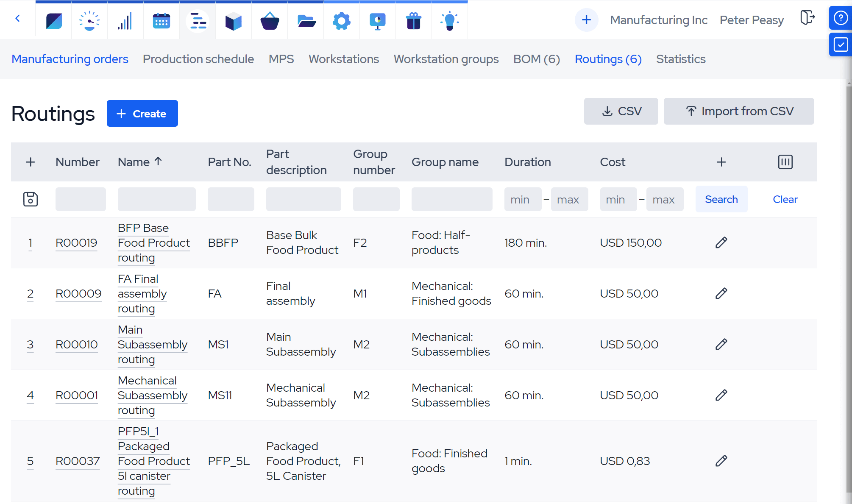852x504 pixels.
Task: Click the Duration min filter field
Action: pos(522,200)
